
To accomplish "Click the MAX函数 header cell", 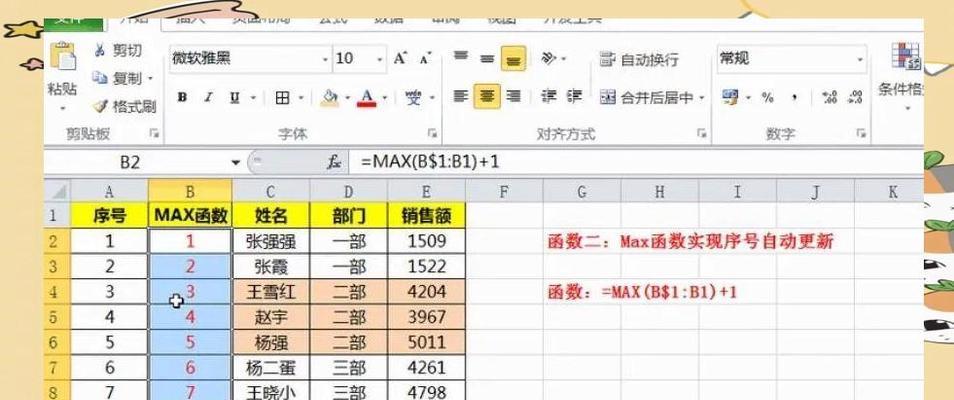I will click(190, 215).
